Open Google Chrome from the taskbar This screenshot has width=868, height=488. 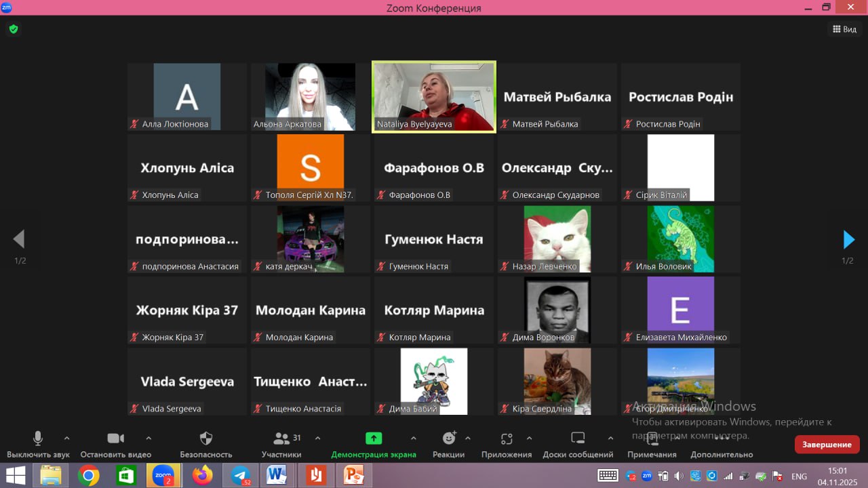coord(88,476)
